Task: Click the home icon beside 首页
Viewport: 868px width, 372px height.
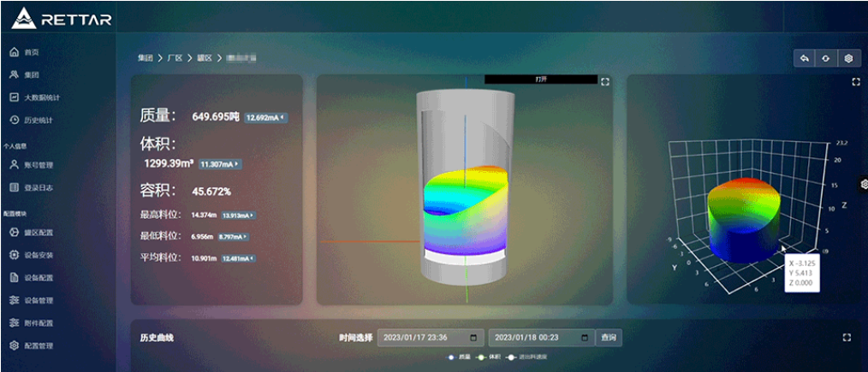Action: (x=14, y=53)
